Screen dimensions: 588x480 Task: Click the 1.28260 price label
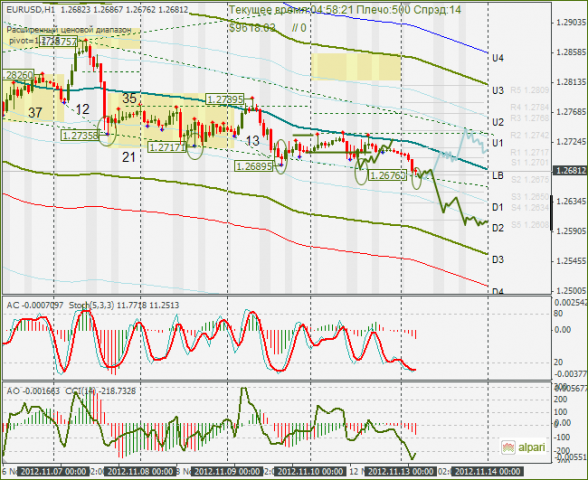tap(18, 75)
